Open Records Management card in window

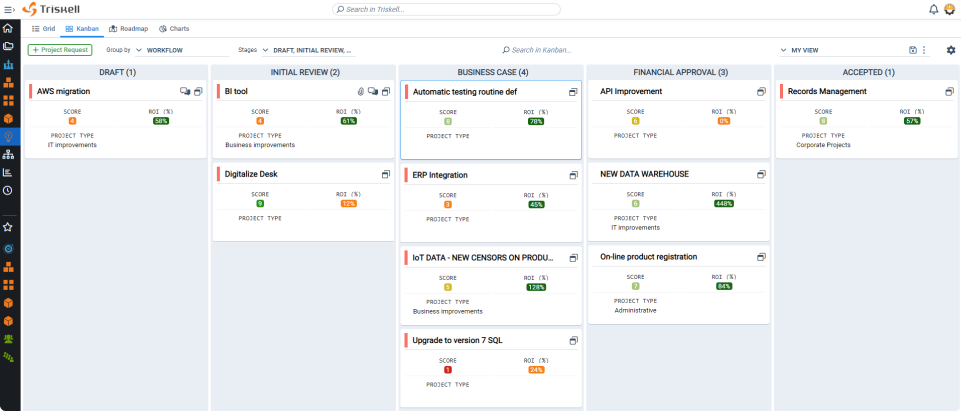[950, 91]
